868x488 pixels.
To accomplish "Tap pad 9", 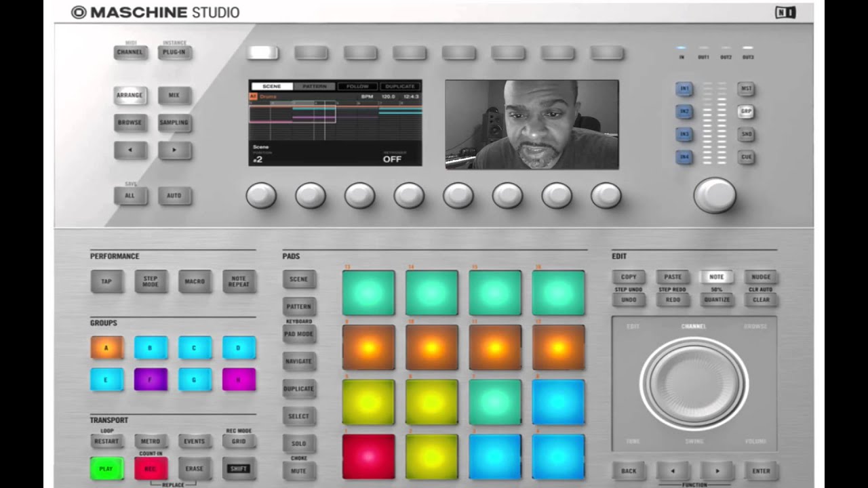I will coord(368,347).
